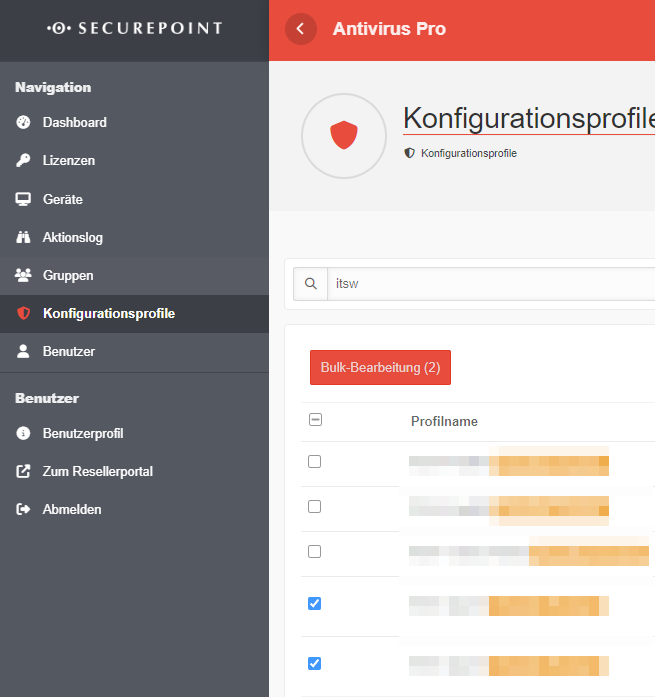Uncheck the last checked profile row

[315, 663]
